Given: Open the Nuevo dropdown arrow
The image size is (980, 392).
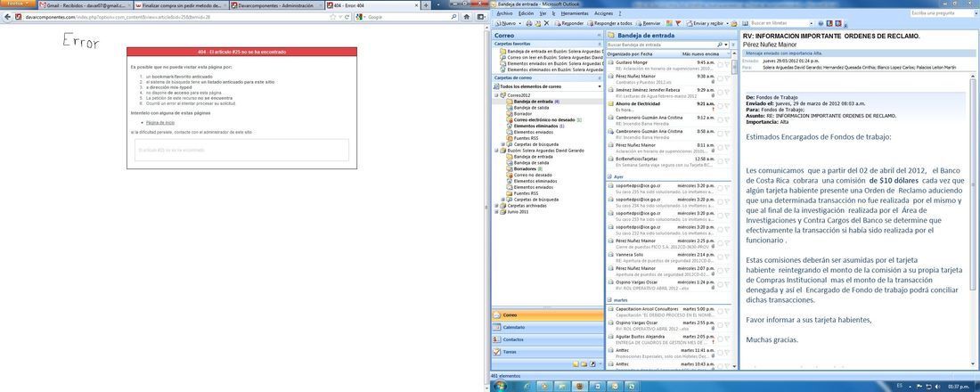Looking at the screenshot, I should pyautogui.click(x=520, y=23).
